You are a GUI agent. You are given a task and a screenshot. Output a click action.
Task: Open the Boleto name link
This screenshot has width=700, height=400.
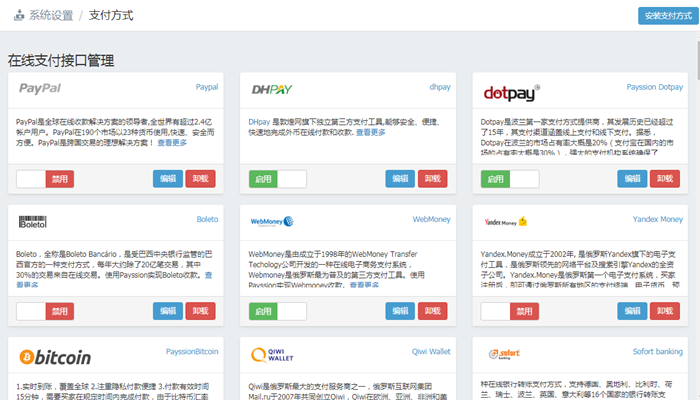207,219
